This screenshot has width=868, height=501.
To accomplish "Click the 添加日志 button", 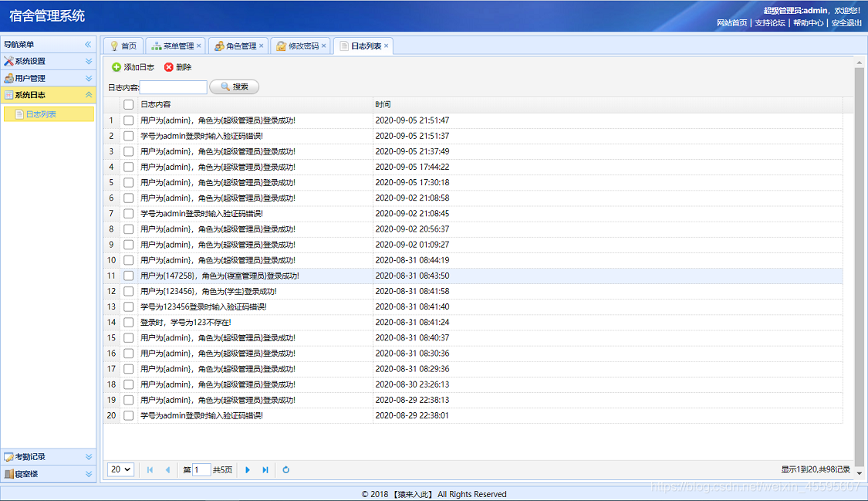I will [x=133, y=67].
